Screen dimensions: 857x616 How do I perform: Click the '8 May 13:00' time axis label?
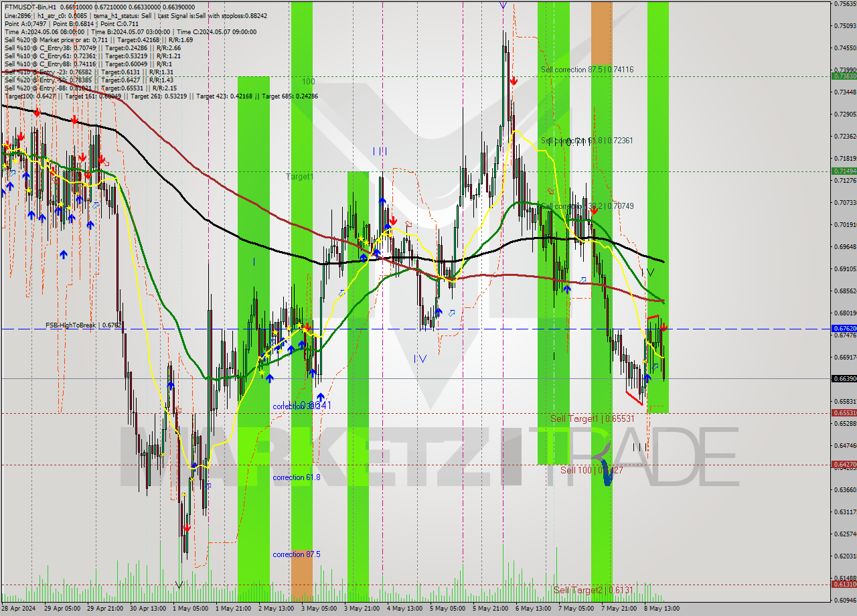tap(661, 609)
